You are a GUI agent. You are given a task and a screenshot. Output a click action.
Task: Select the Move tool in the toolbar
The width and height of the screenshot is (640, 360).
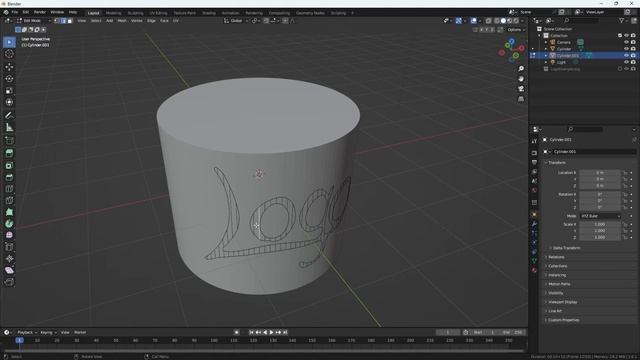click(x=9, y=67)
